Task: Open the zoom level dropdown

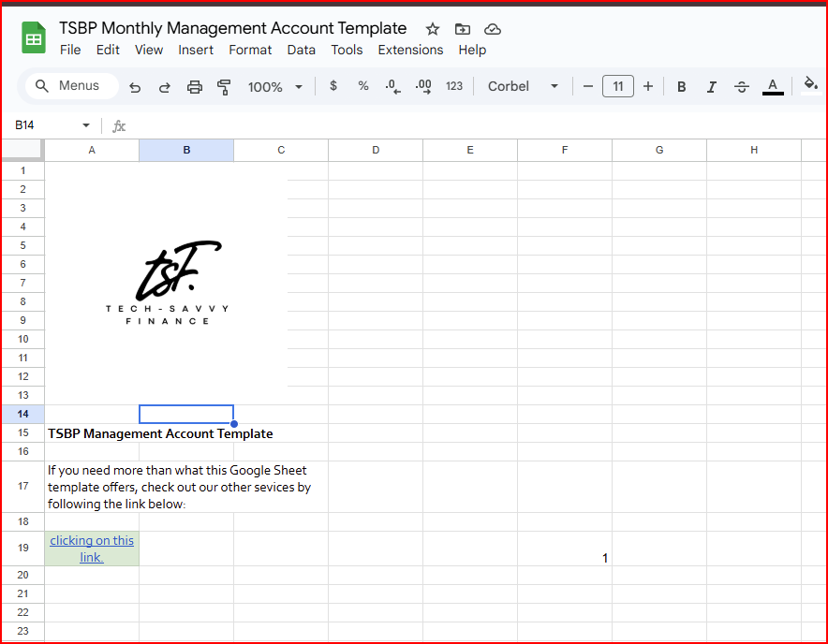Action: point(275,86)
